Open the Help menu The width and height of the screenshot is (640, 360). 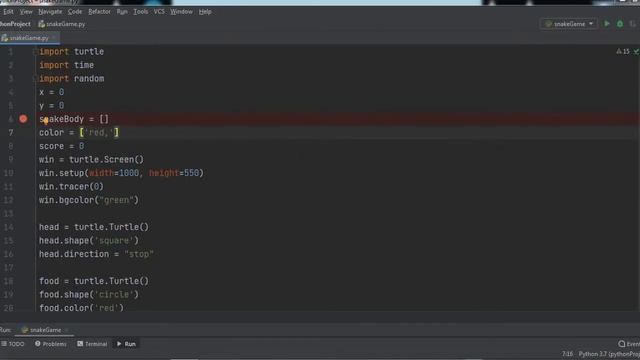[x=205, y=12]
